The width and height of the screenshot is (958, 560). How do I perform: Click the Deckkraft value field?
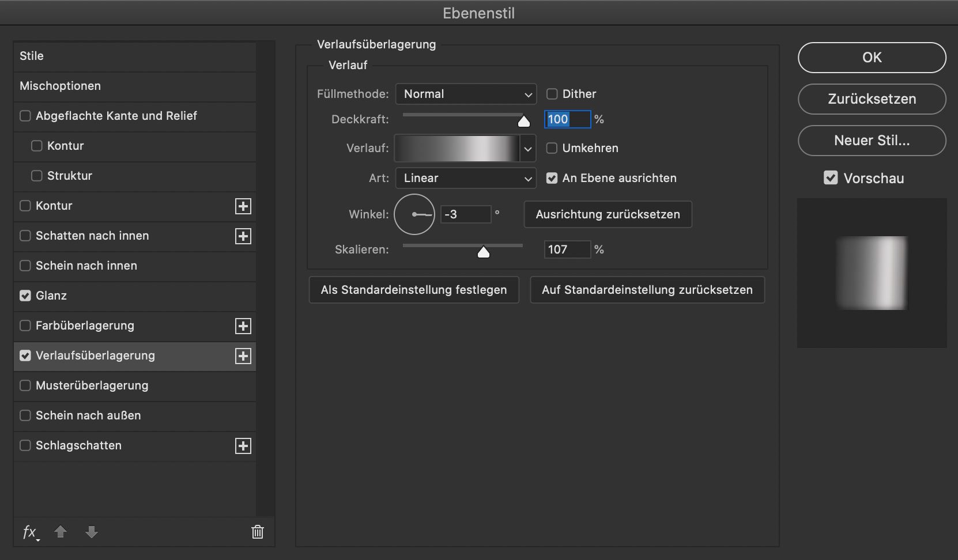click(567, 119)
